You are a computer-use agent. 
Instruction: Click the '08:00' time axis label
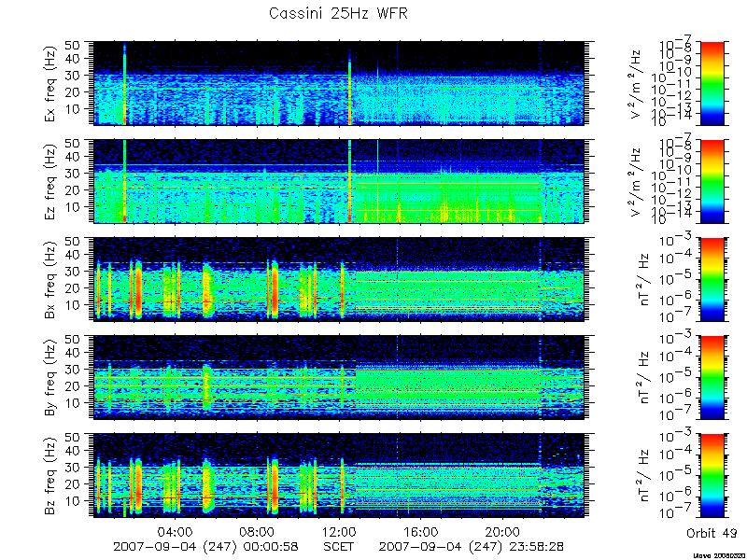(257, 531)
